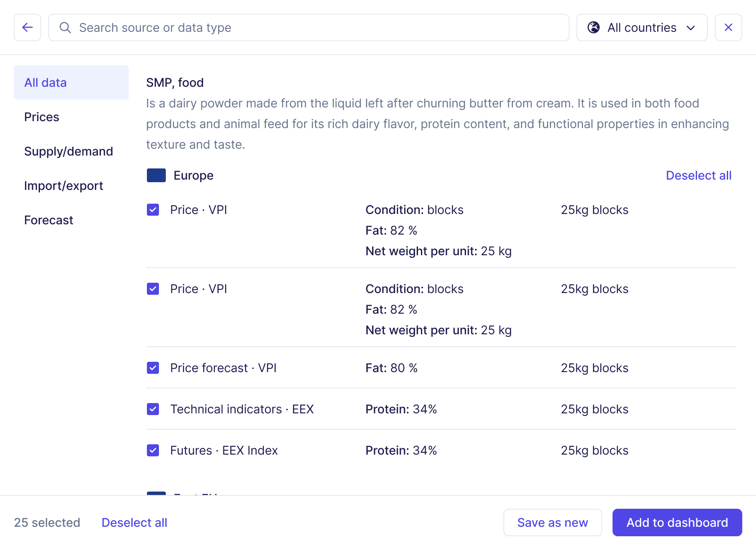Click Deselect all in the bottom bar

click(x=134, y=522)
